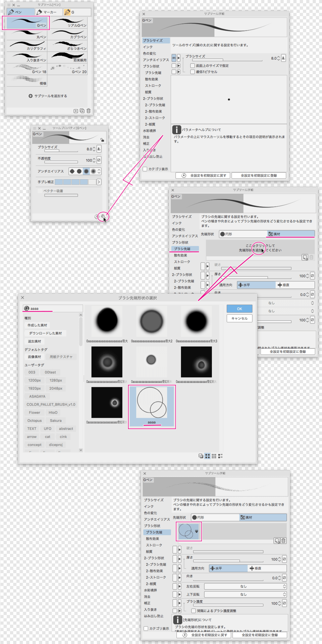Click the trash icon in the Sub Tool palette
Viewport: 322px width, 644px height.
89,111
